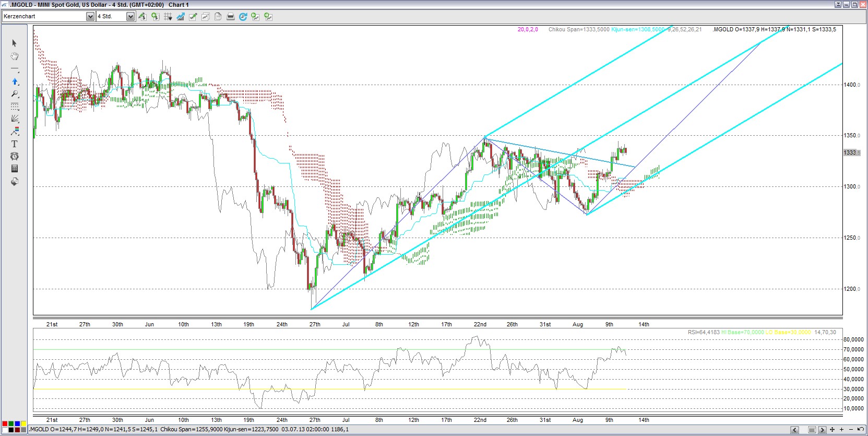
Task: Activate the hand pan tool
Action: [15, 56]
